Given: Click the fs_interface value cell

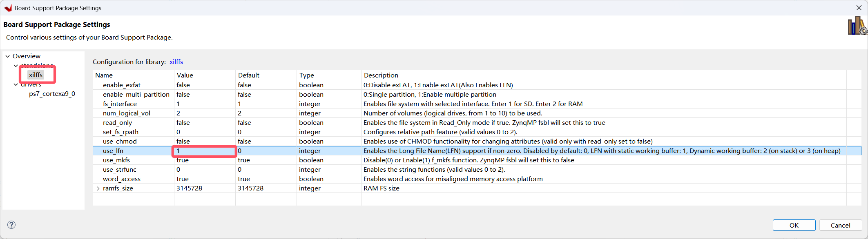Looking at the screenshot, I should [205, 104].
